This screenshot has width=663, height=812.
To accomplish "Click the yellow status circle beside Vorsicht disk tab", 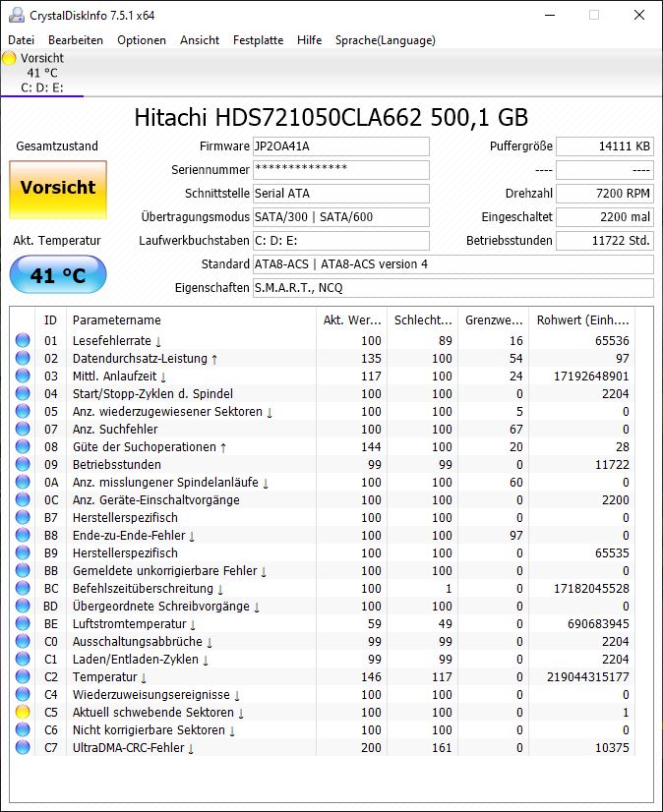I will [9, 58].
